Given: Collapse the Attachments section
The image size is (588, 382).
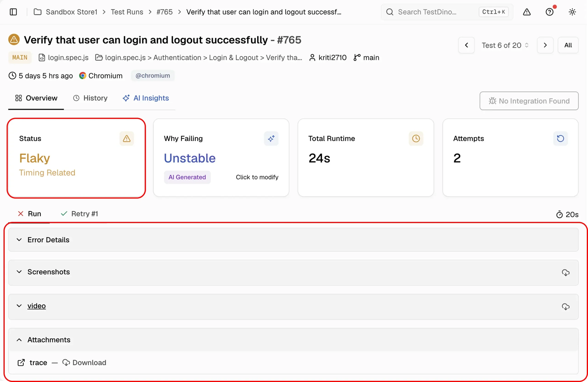Looking at the screenshot, I should click(293, 340).
